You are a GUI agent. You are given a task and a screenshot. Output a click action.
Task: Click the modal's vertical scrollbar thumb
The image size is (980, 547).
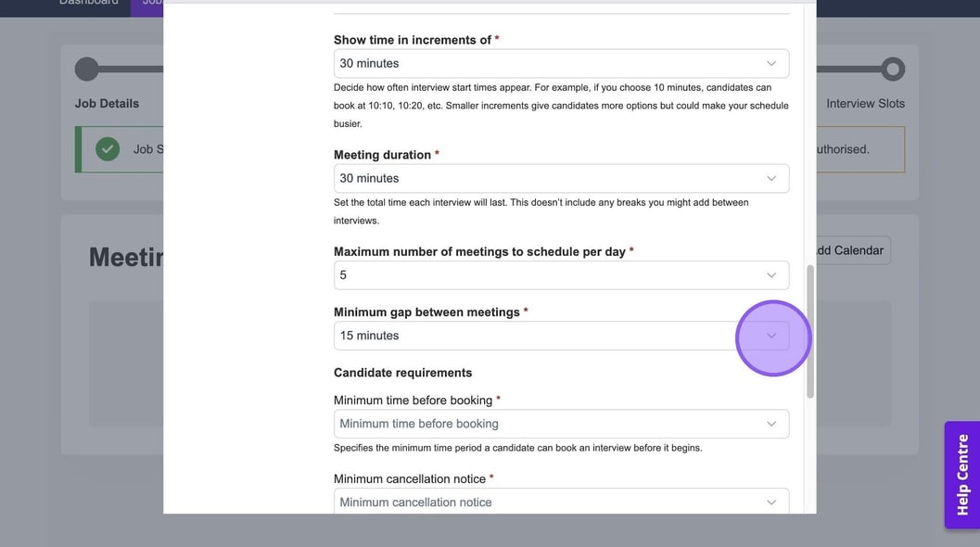coord(810,331)
